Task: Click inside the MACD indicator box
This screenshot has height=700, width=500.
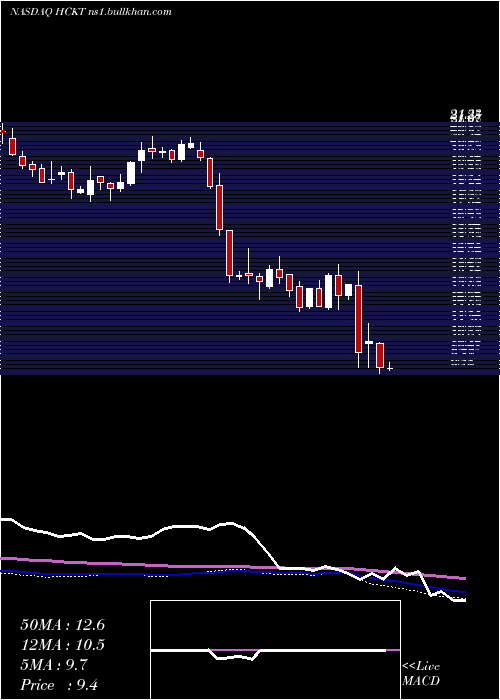Action: 275,650
